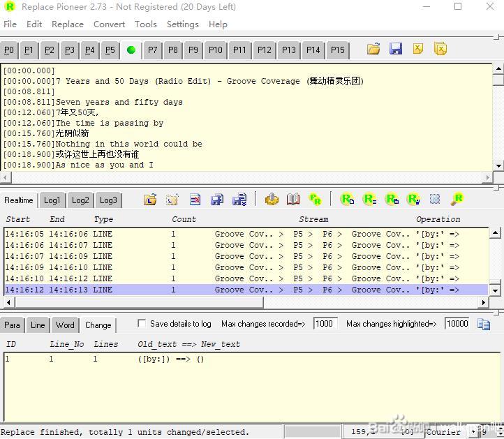Switch to page tab P4
The image size is (504, 439).
(x=89, y=50)
